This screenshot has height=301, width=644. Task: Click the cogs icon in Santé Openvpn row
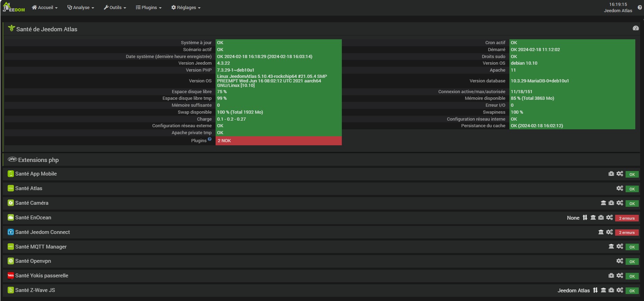click(620, 261)
